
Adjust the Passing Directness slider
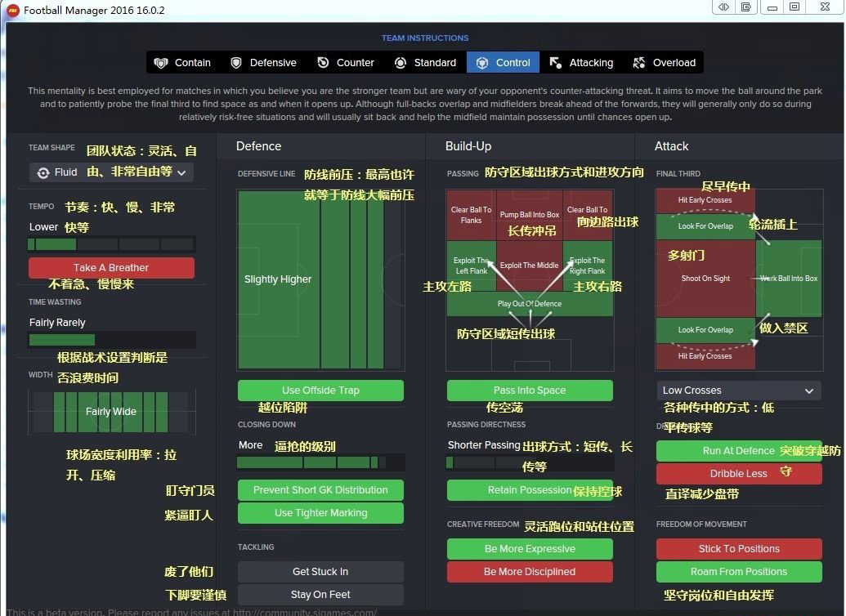click(x=530, y=462)
